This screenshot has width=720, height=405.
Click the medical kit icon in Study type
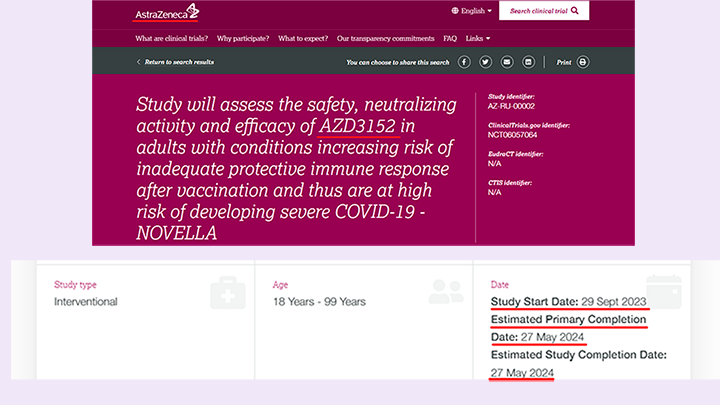tap(228, 292)
